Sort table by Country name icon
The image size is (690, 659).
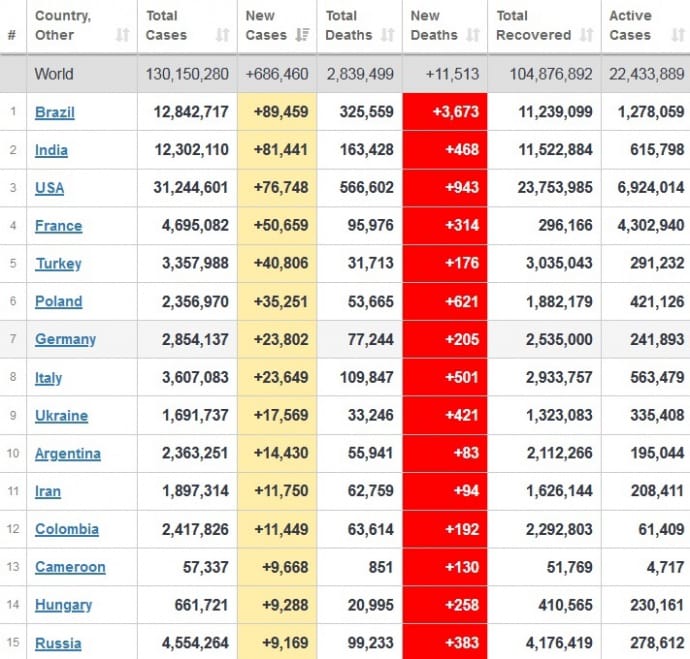click(x=122, y=35)
